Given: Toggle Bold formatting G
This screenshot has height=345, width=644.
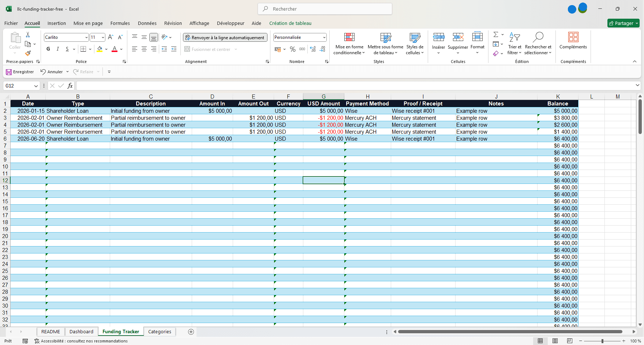Looking at the screenshot, I should [48, 49].
